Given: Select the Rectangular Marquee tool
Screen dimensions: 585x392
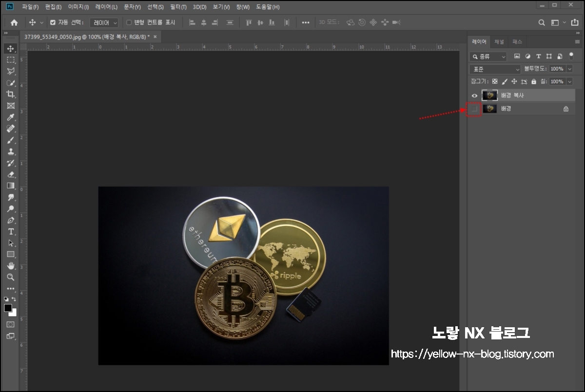Looking at the screenshot, I should pos(11,60).
